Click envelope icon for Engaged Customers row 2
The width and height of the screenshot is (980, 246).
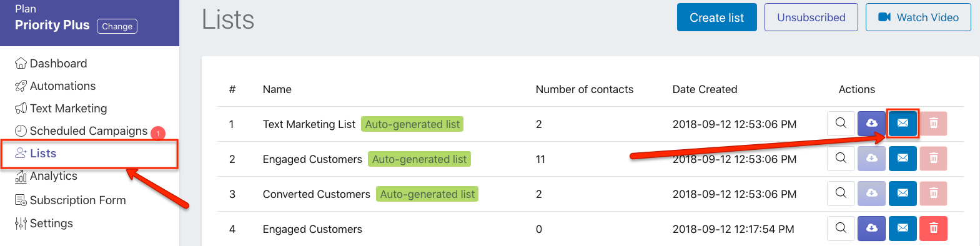[903, 159]
